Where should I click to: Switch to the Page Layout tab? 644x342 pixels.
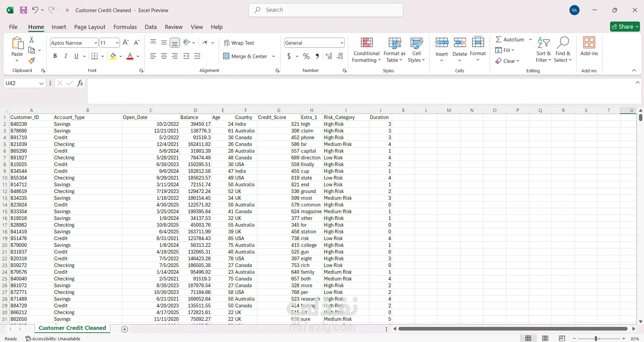90,27
